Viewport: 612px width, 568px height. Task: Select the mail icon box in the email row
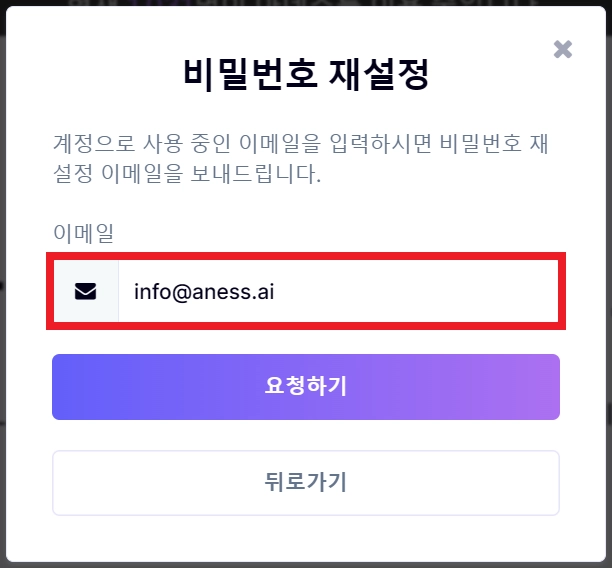pos(86,291)
